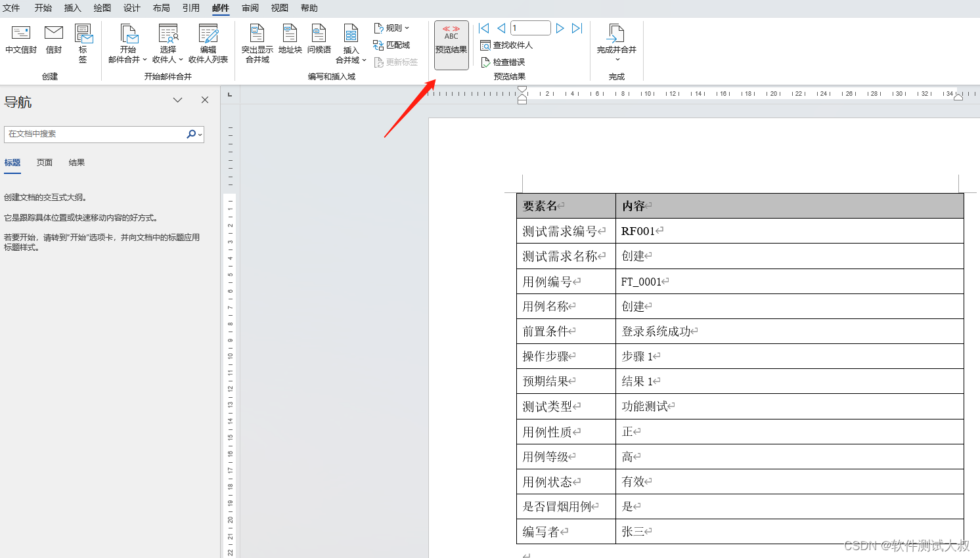Switch to the 绘图 Draw tab

pos(102,8)
